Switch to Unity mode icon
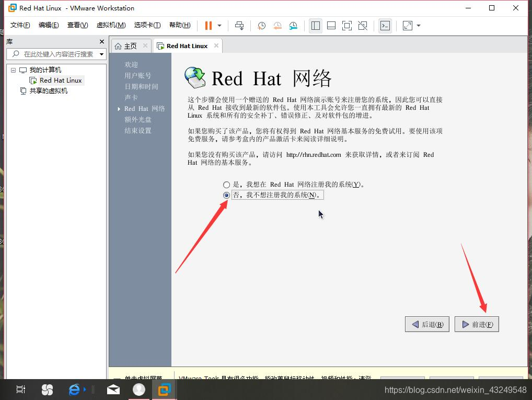Viewport: 532px width, 400px height. coord(363,26)
